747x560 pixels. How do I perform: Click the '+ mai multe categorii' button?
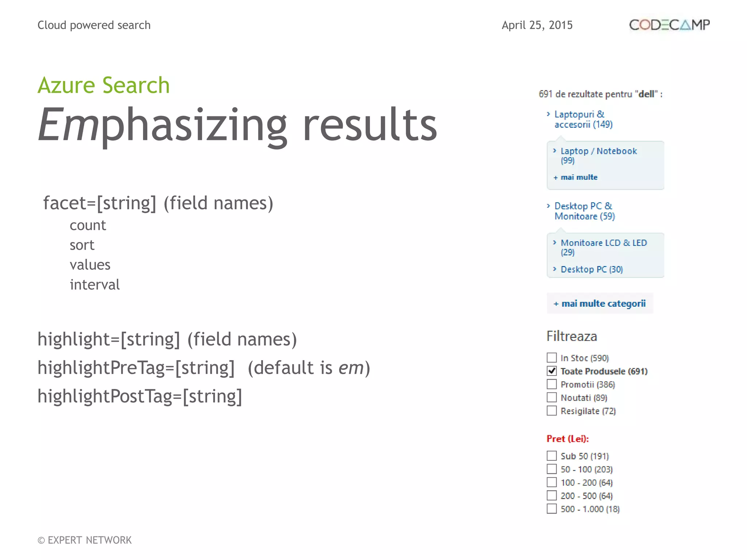click(x=600, y=303)
